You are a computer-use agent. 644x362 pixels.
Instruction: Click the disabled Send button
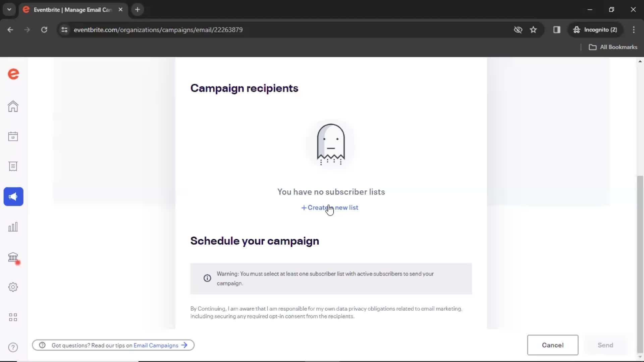605,345
